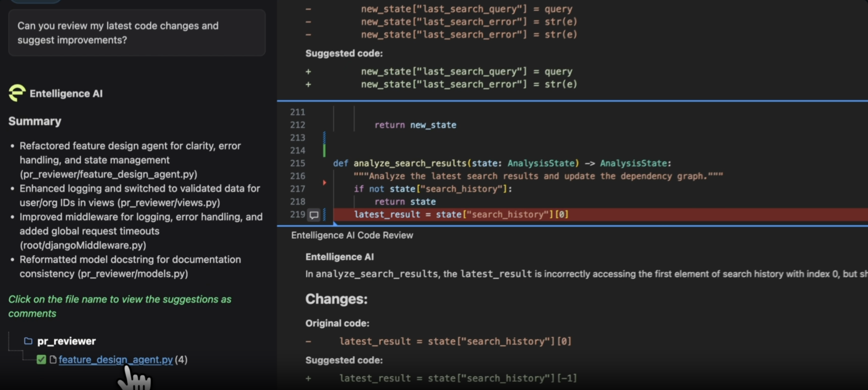
Task: Click 'Entelligence AI' author name in review comment
Action: click(339, 257)
